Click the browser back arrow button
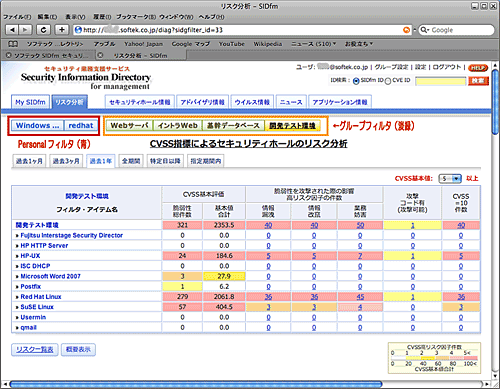The width and height of the screenshot is (500, 389). click(12, 30)
